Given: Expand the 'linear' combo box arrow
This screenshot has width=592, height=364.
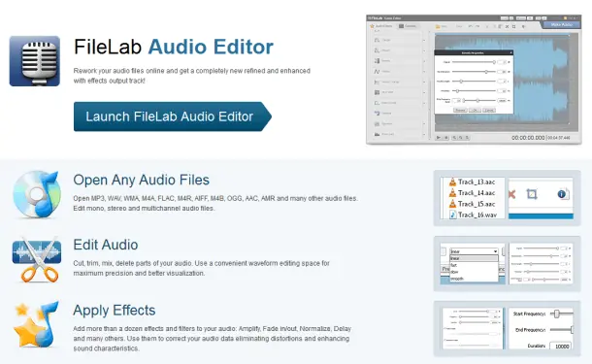Looking at the screenshot, I should 495,251.
